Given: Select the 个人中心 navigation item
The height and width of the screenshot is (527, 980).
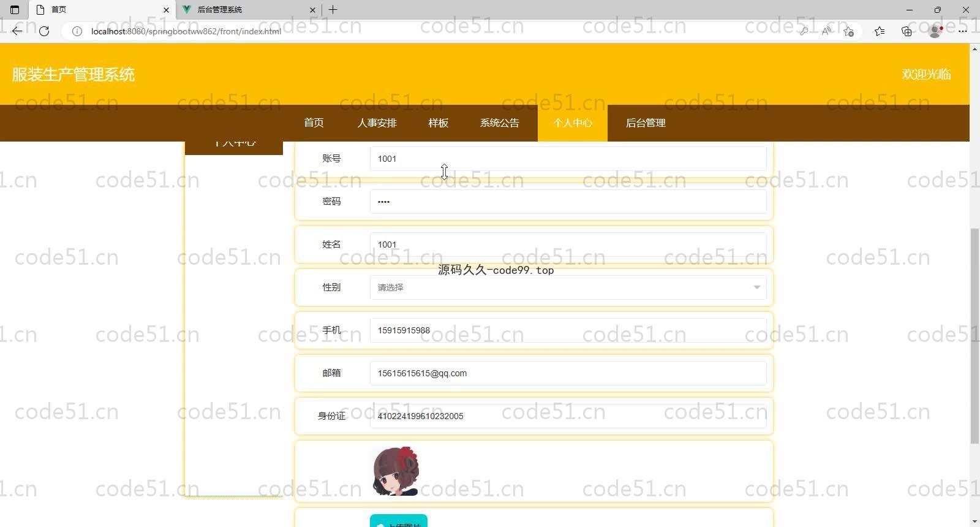Looking at the screenshot, I should (x=573, y=123).
